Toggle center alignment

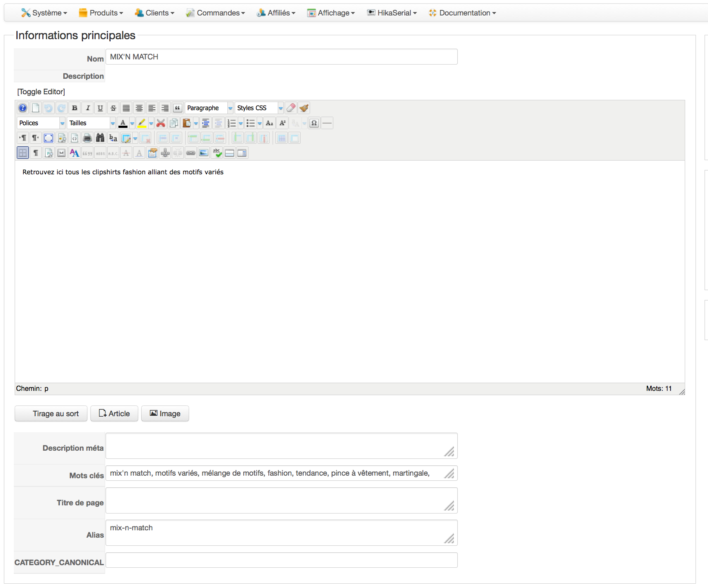tap(139, 108)
